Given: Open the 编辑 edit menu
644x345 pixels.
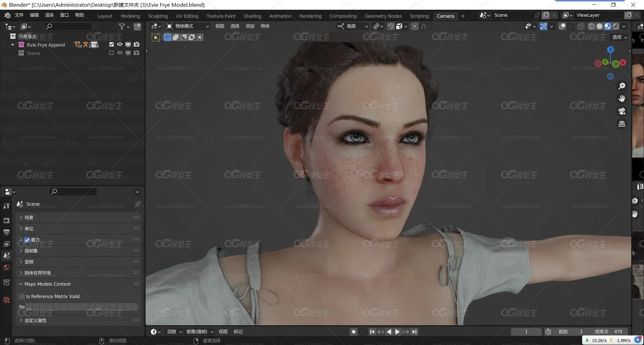Looking at the screenshot, I should tap(34, 15).
